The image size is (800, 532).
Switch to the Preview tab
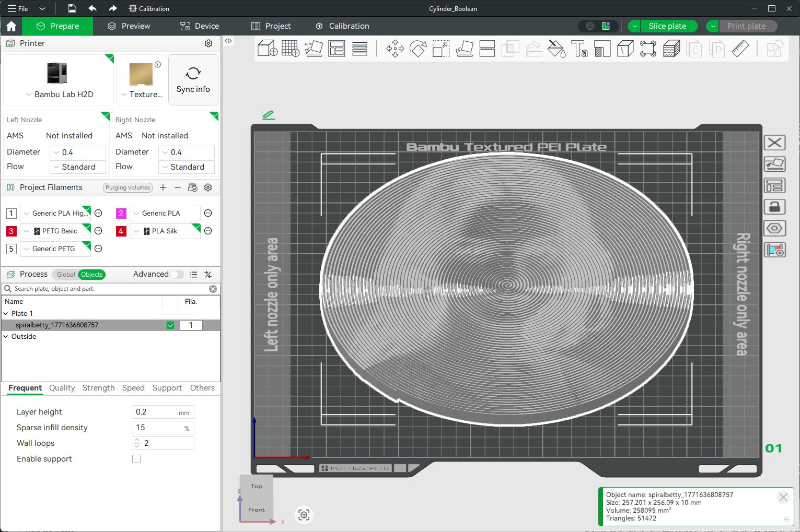pos(129,26)
